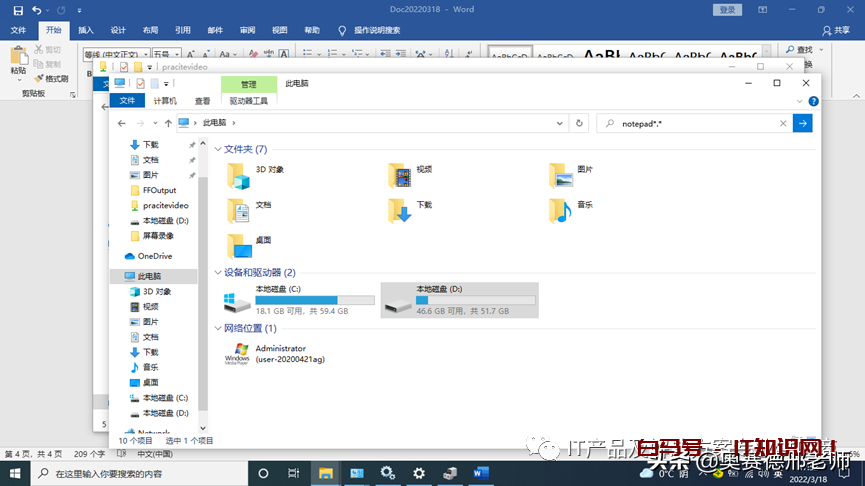Open the Administrator media player network location
The image size is (865, 486).
point(237,354)
